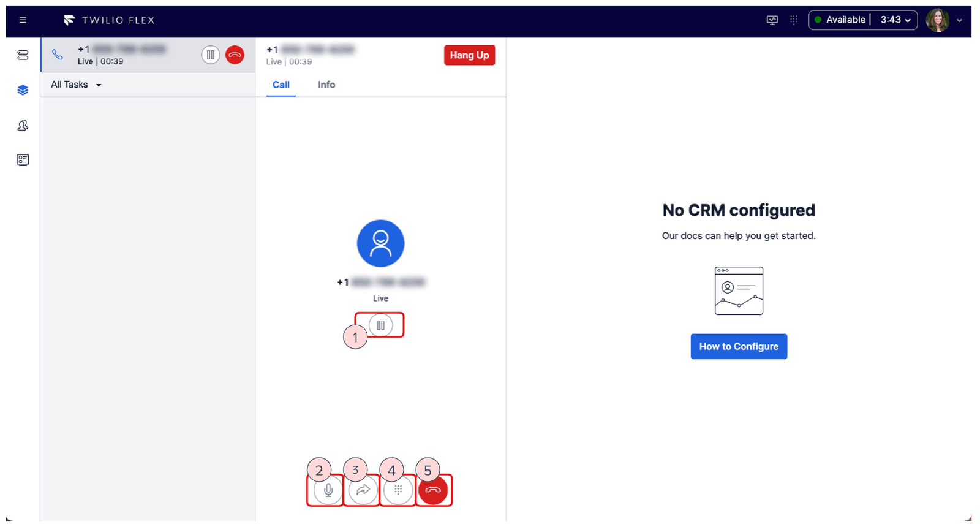Expand the All Tasks filter dropdown

coord(76,85)
